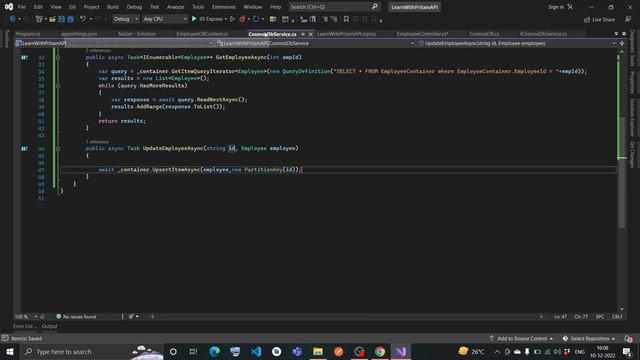Click the Type here to search box
Image resolution: width=640 pixels, height=360 pixels.
(92, 351)
